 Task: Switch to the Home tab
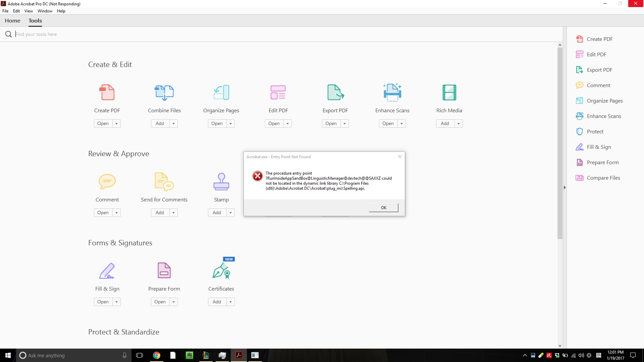pos(12,20)
